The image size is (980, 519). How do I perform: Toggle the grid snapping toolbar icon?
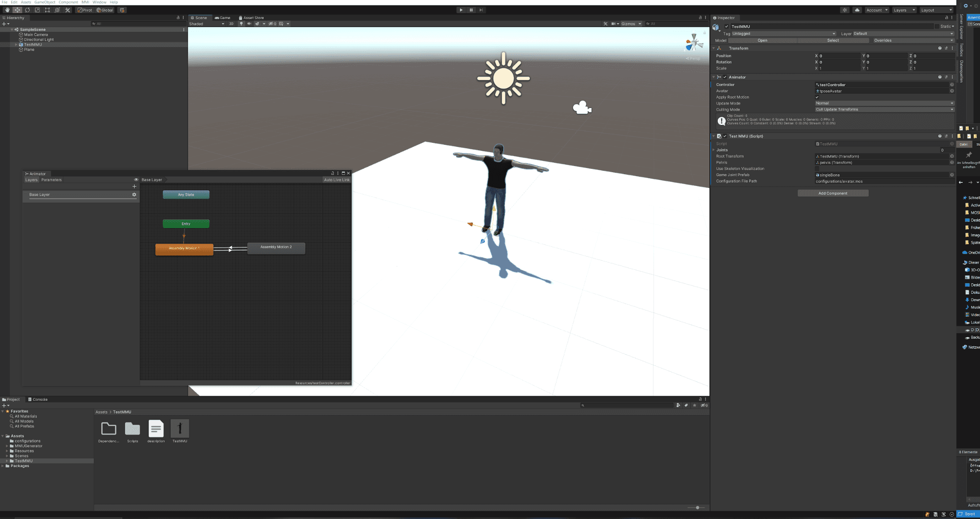point(122,10)
